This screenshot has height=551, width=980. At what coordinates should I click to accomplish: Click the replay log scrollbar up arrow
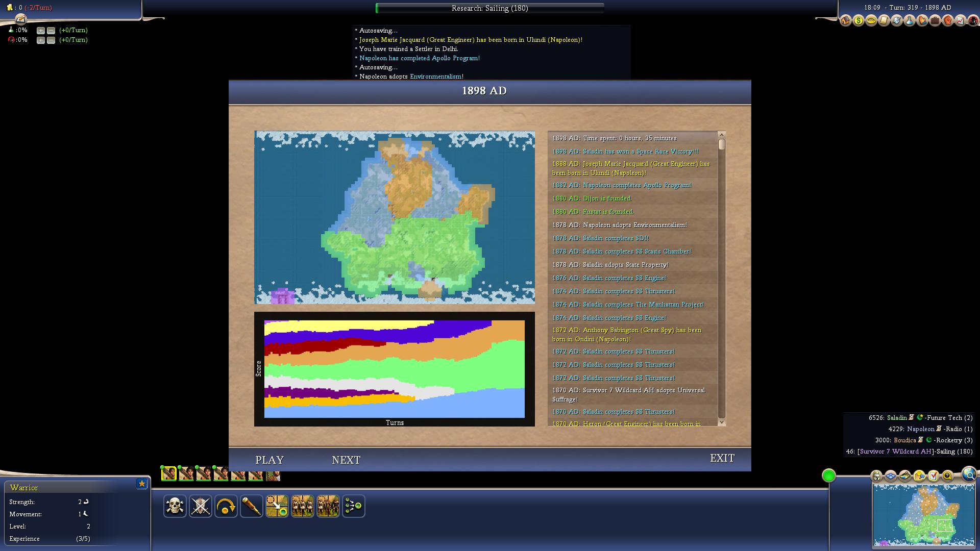tap(722, 135)
